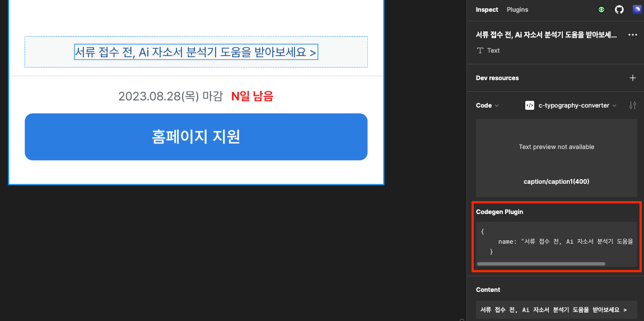Click the Content text value field
Screen dimensions: 644x321
click(557, 309)
